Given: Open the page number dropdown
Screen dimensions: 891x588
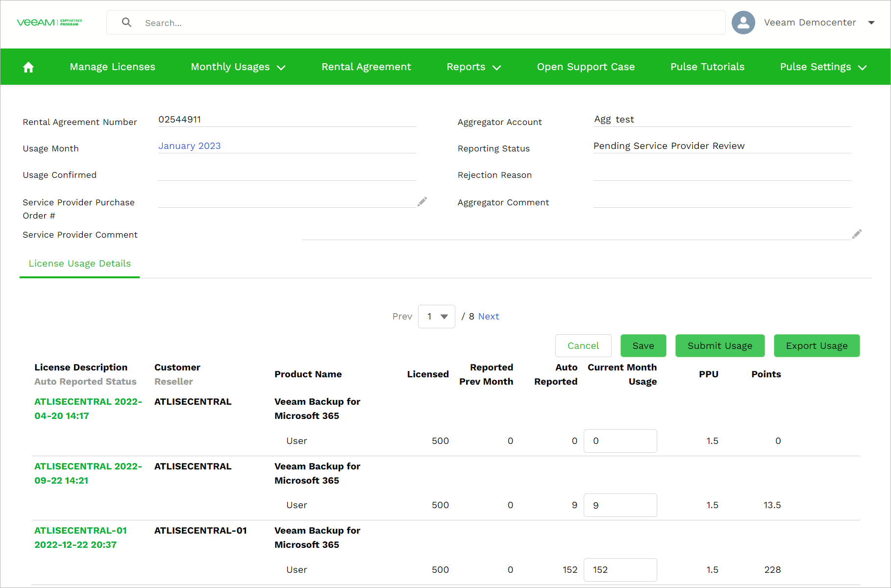Looking at the screenshot, I should [x=437, y=317].
